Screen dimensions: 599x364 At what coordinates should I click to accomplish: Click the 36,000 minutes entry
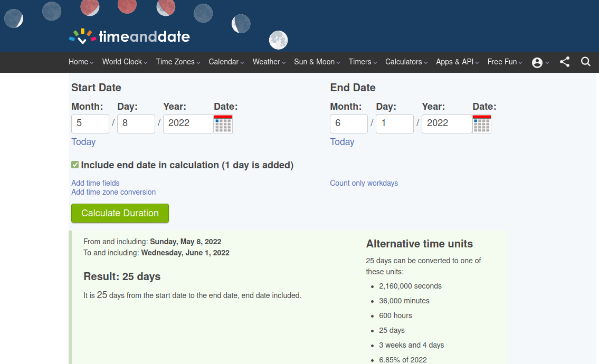(x=404, y=301)
